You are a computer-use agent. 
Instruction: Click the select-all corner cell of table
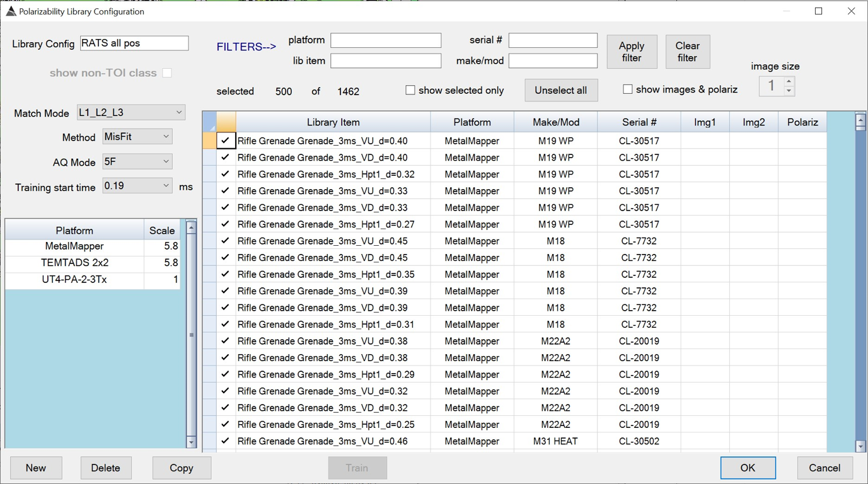[x=209, y=122]
